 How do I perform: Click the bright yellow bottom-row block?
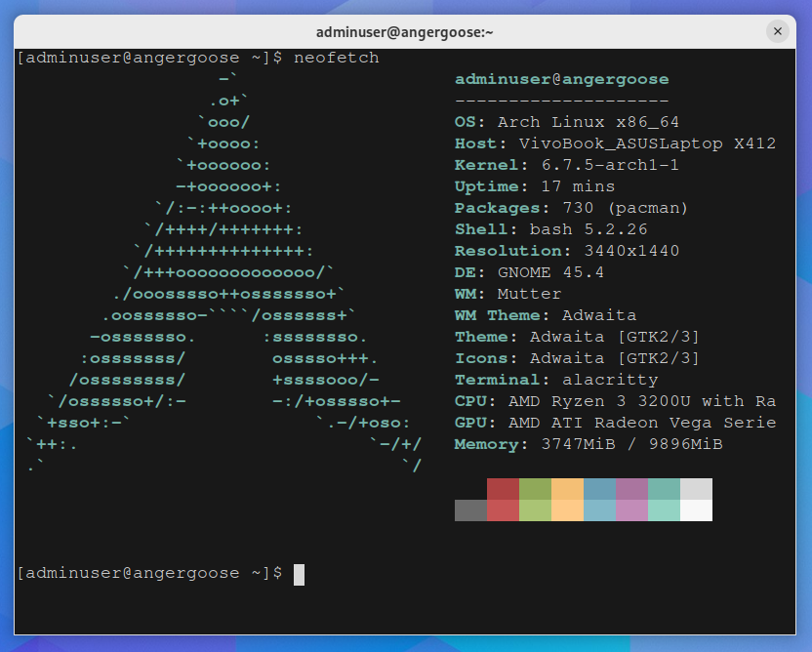[x=567, y=510]
